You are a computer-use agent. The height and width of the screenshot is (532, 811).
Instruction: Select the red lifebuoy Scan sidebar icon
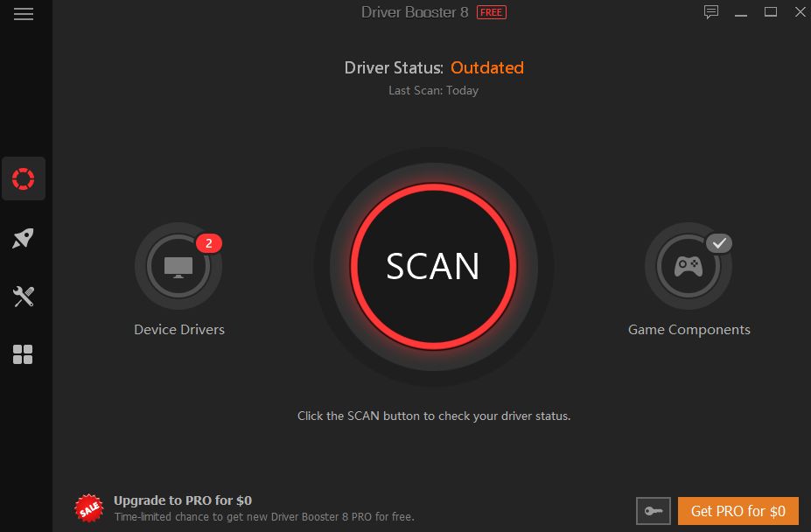coord(24,178)
